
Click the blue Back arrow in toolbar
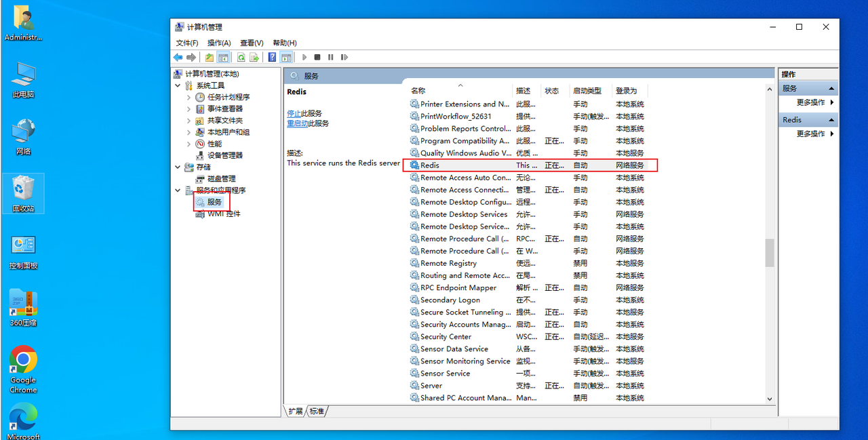pyautogui.click(x=178, y=58)
